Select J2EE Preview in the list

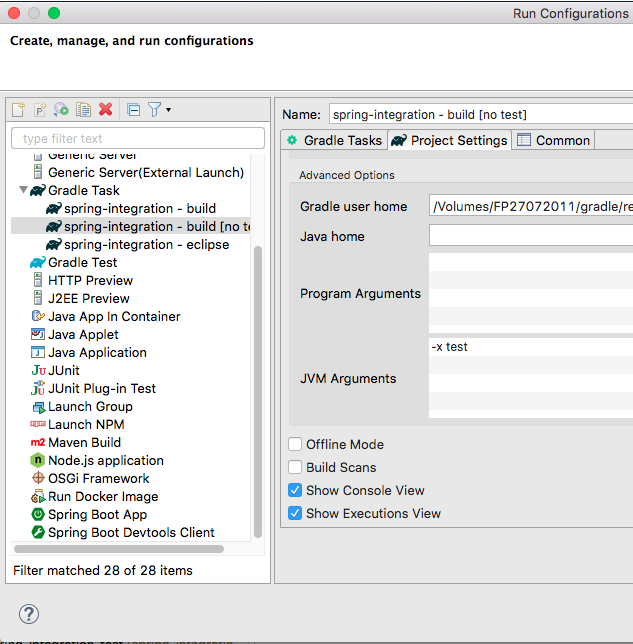point(89,299)
